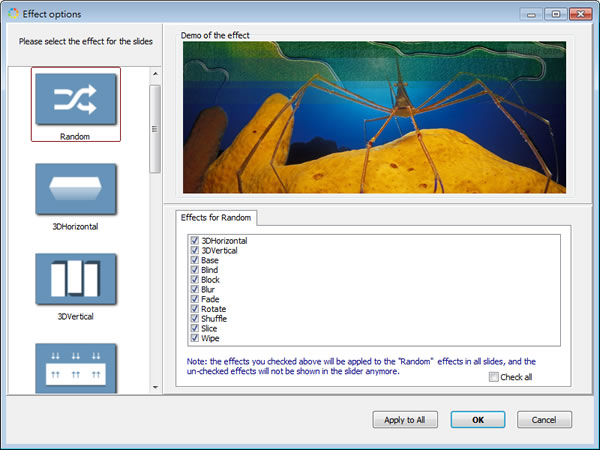Image resolution: width=600 pixels, height=450 pixels.
Task: Click the Random label under the icon
Action: point(75,136)
